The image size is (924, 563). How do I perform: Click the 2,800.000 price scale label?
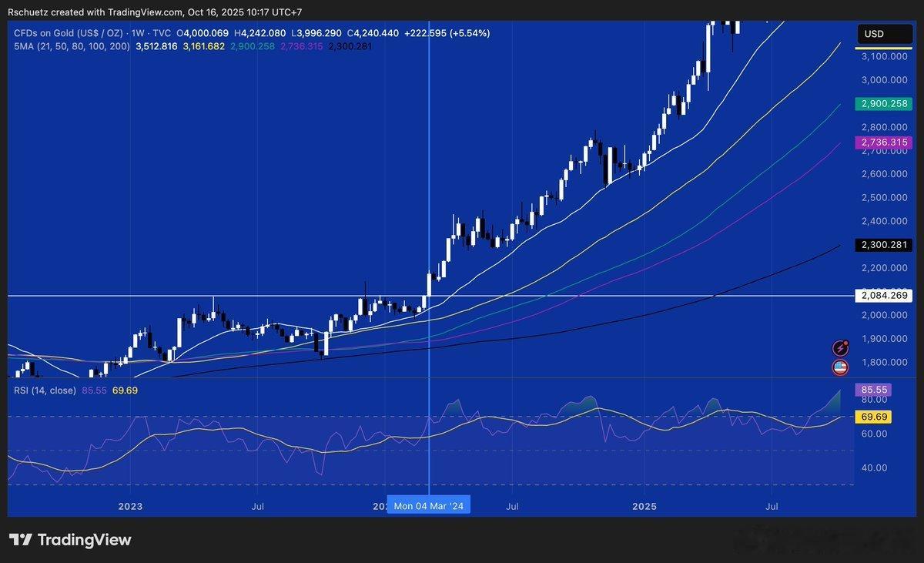point(883,127)
